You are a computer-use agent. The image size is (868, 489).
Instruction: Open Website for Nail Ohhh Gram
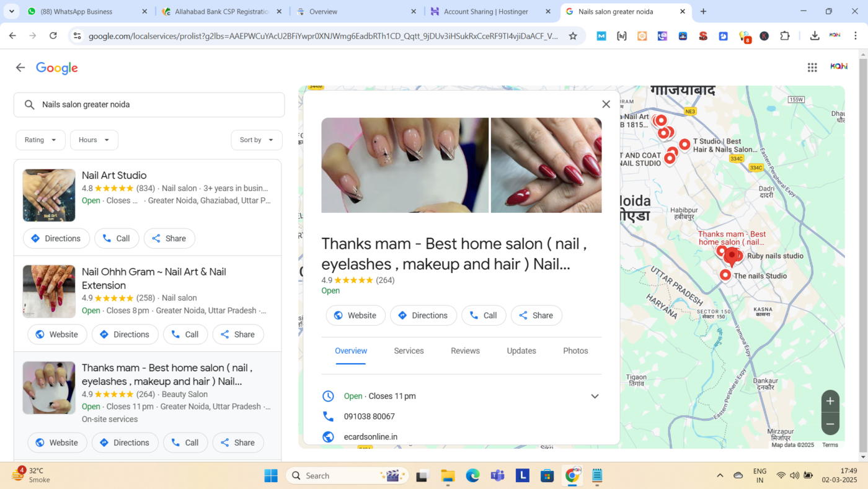(57, 334)
